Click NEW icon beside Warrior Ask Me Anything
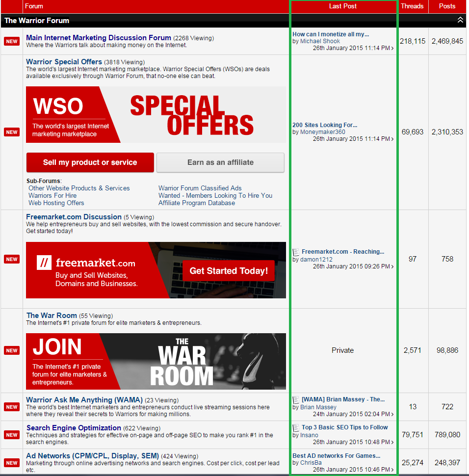 tap(12, 407)
